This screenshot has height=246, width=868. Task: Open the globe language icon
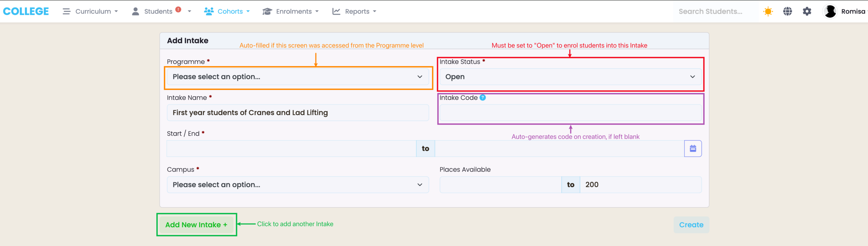[x=787, y=12]
